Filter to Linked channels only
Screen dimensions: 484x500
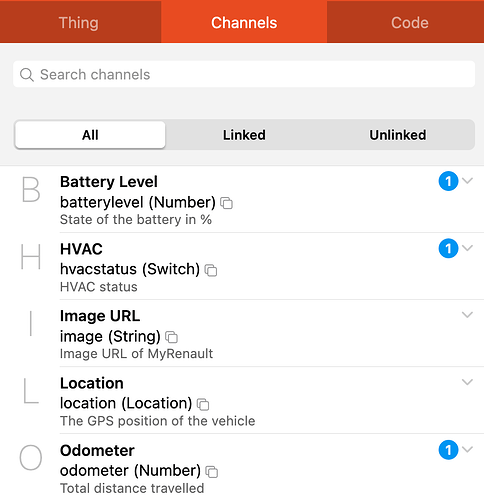click(244, 135)
